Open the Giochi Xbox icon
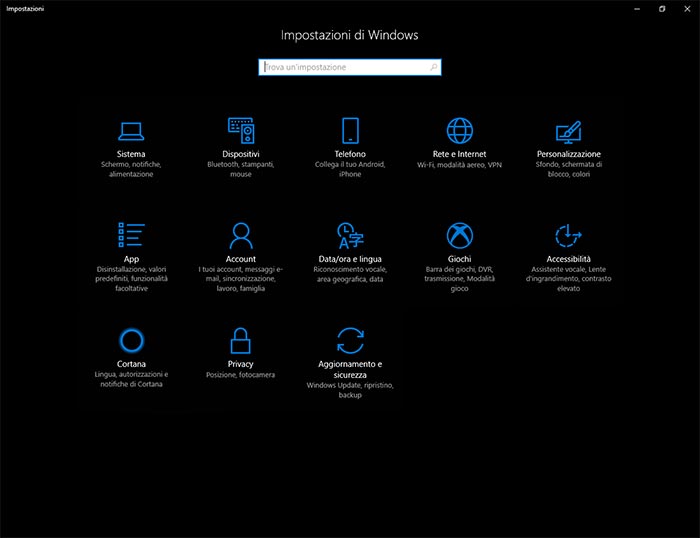 click(459, 236)
